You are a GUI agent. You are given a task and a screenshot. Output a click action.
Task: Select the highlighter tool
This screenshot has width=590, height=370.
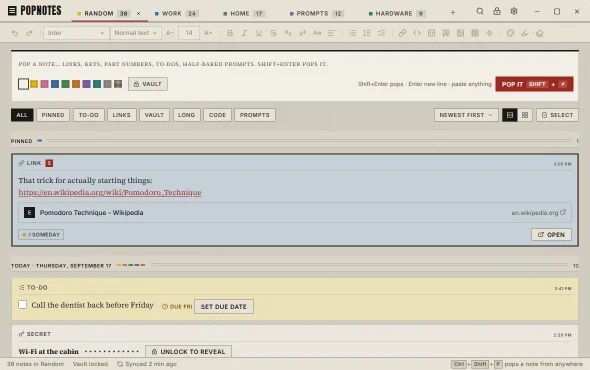click(525, 33)
